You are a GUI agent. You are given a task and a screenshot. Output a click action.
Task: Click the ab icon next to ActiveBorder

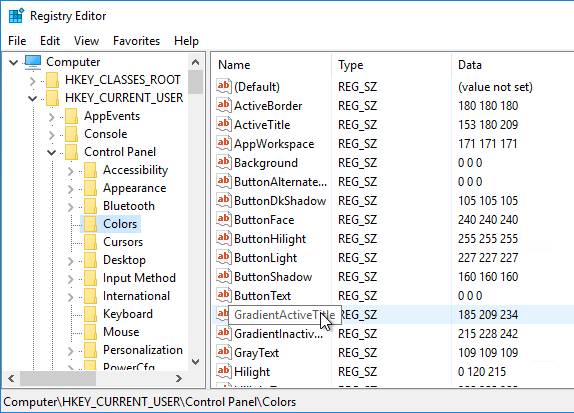coord(224,105)
